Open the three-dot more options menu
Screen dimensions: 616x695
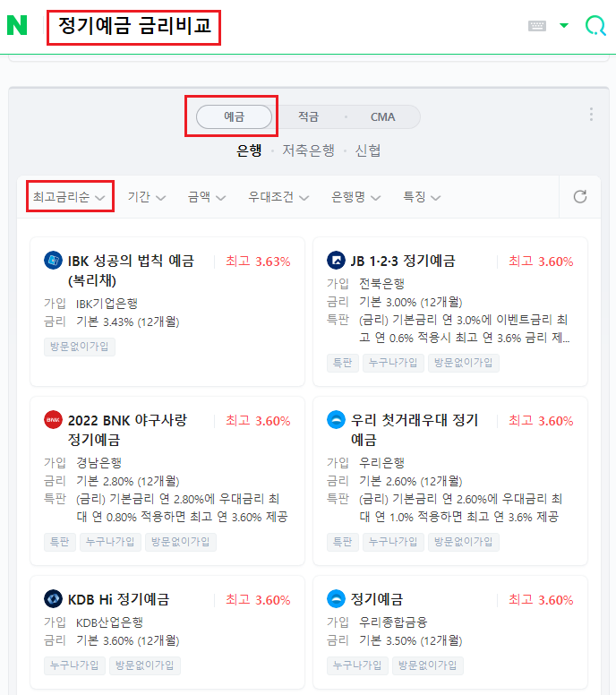pyautogui.click(x=591, y=115)
